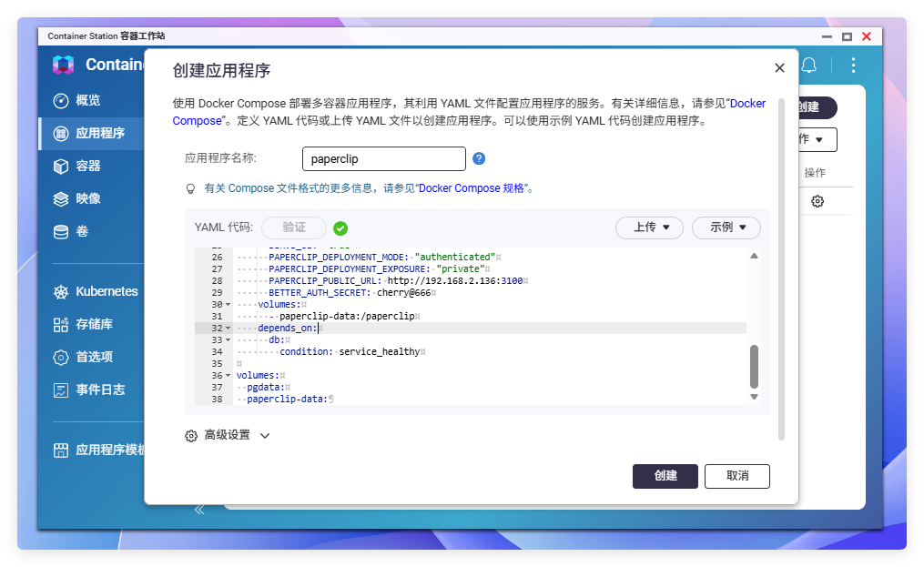This screenshot has width=924, height=567.
Task: Select 应用程序 in the sidebar
Action: tap(91, 133)
